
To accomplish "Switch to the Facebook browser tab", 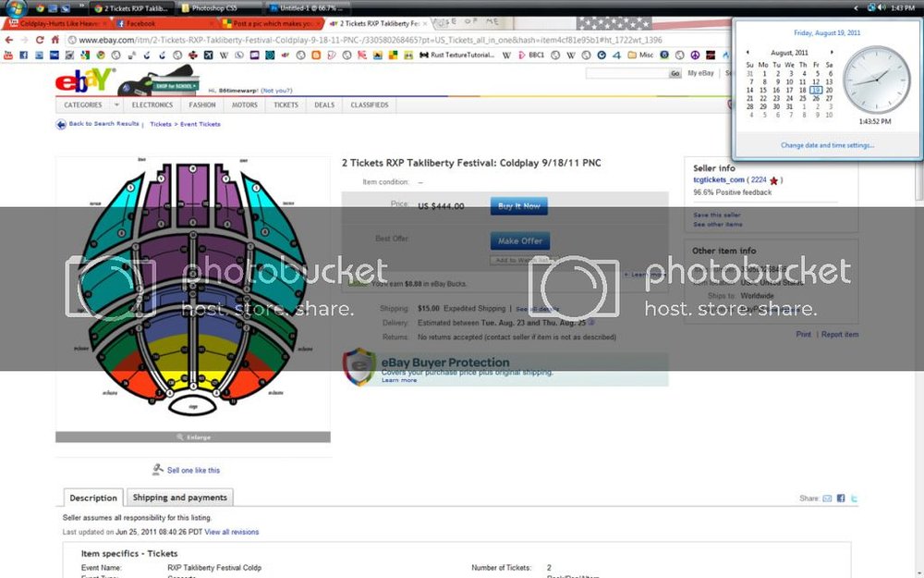I will tap(165, 24).
